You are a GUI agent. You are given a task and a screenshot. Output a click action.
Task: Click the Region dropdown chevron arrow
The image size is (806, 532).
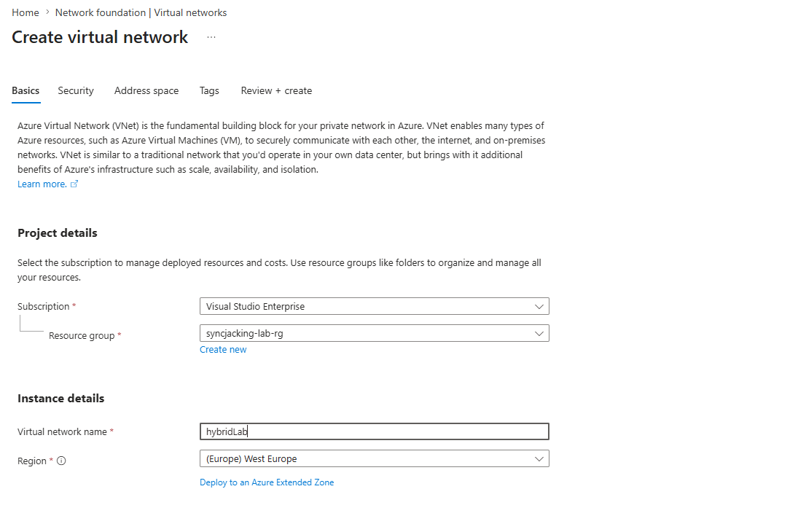tap(539, 459)
